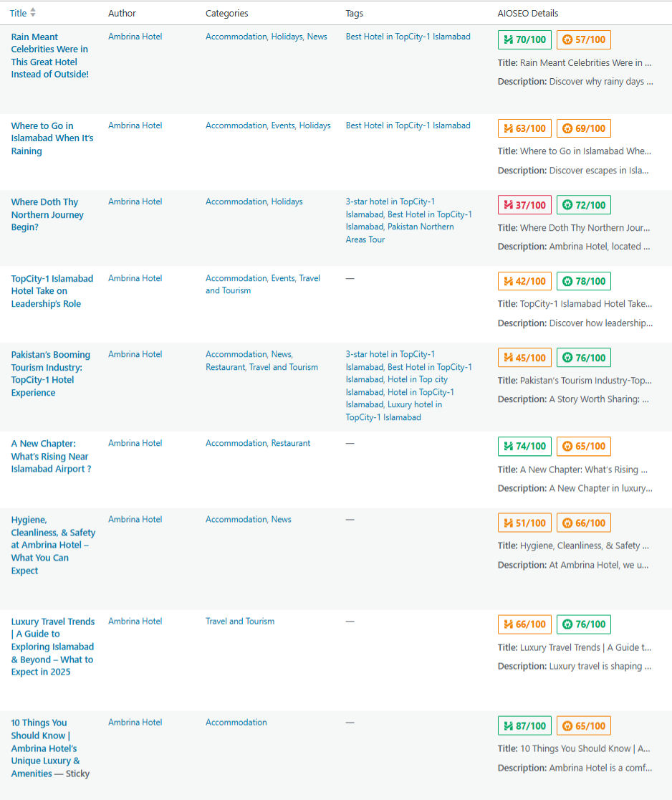Click the 51/100 TruSEO score badge icon
Image resolution: width=672 pixels, height=800 pixels.
point(509,523)
